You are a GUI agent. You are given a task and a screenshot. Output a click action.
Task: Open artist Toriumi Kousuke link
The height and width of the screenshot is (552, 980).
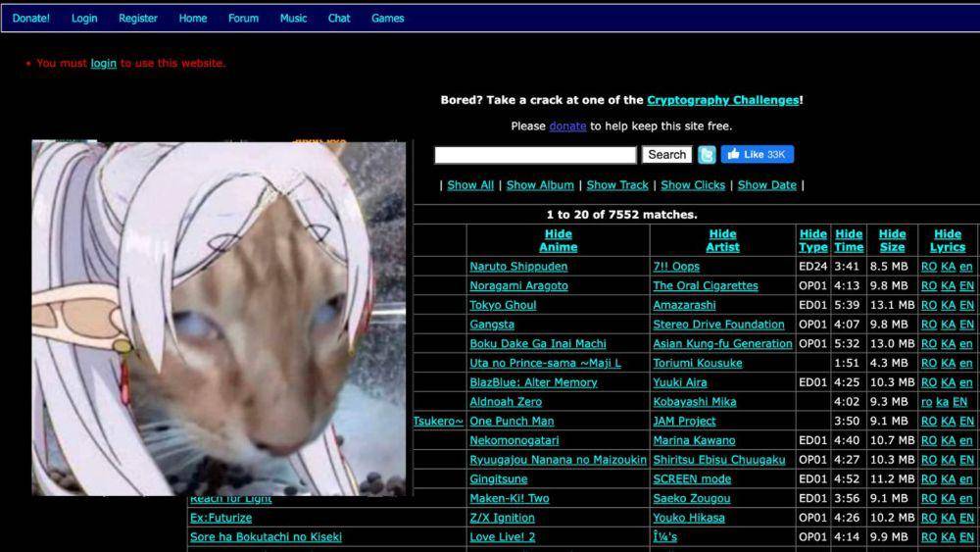pos(698,363)
